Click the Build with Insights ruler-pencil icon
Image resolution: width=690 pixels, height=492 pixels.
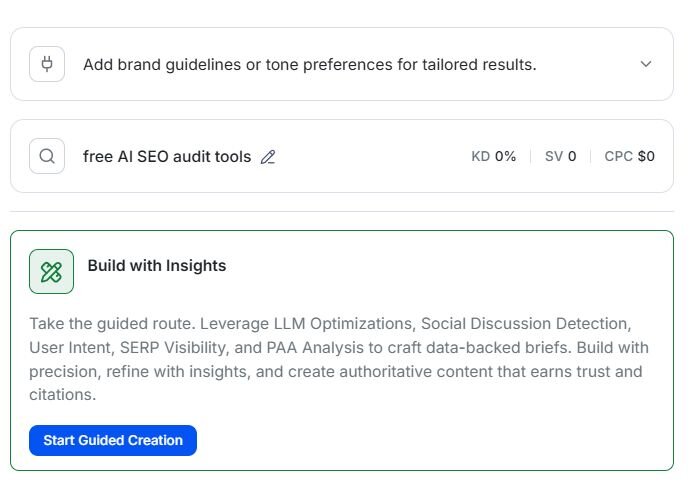coord(51,271)
